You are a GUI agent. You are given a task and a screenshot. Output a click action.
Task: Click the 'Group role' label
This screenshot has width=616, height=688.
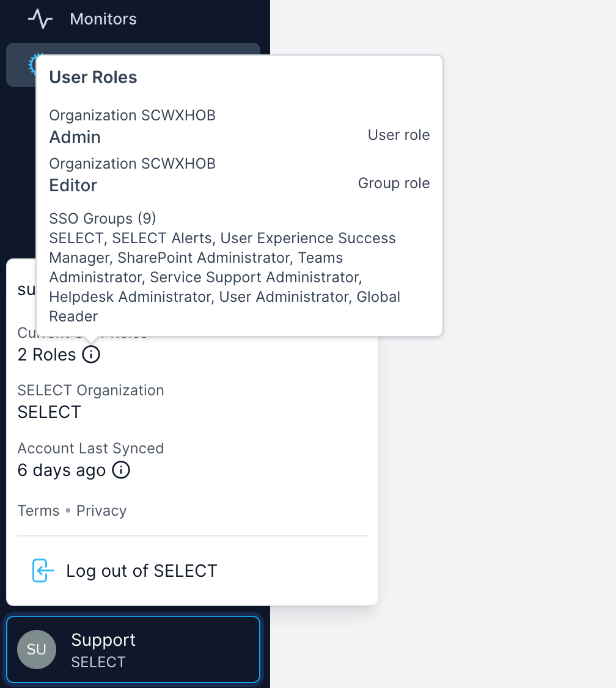(x=394, y=183)
